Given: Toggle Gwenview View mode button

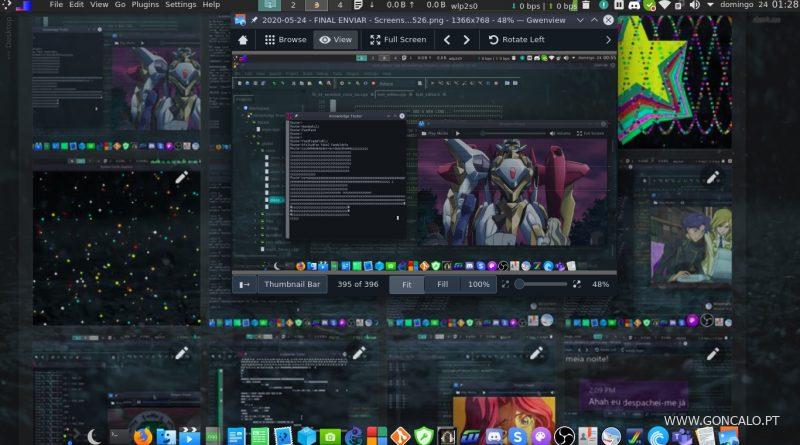Looking at the screenshot, I should [x=336, y=40].
